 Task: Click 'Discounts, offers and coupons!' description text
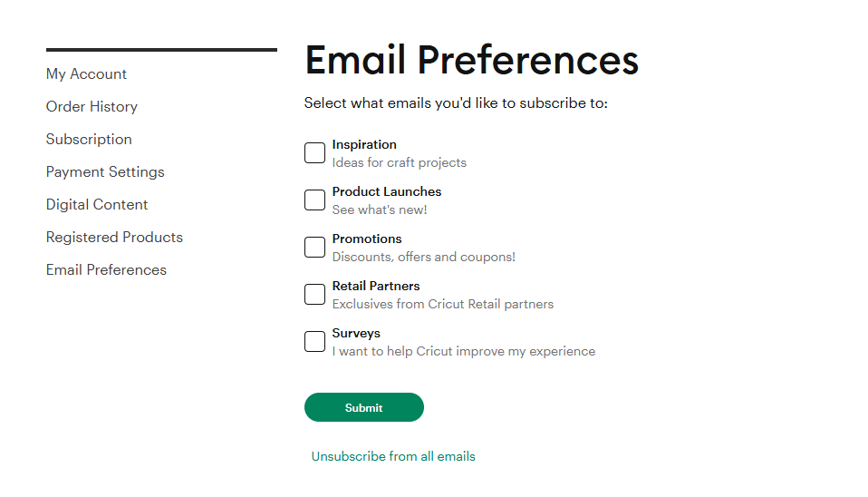423,258
